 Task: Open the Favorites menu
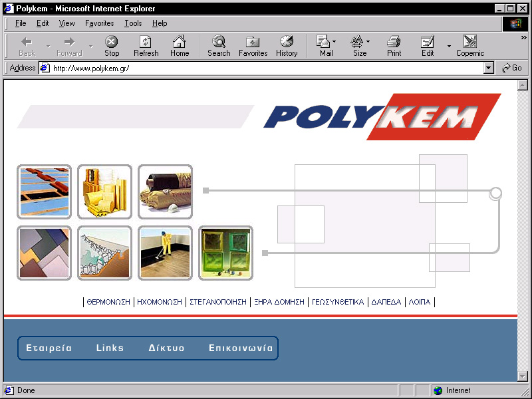click(99, 23)
